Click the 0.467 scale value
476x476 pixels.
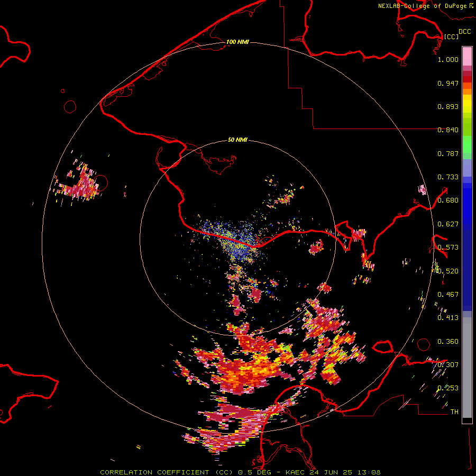coord(448,295)
